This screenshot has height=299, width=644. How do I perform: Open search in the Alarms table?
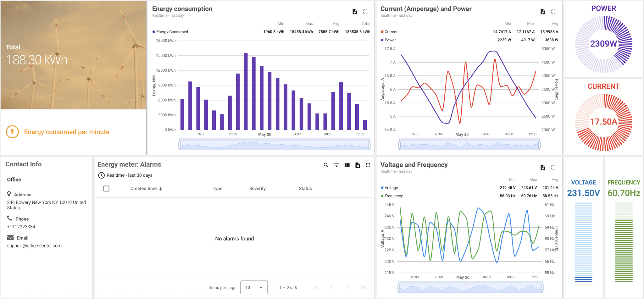click(325, 165)
